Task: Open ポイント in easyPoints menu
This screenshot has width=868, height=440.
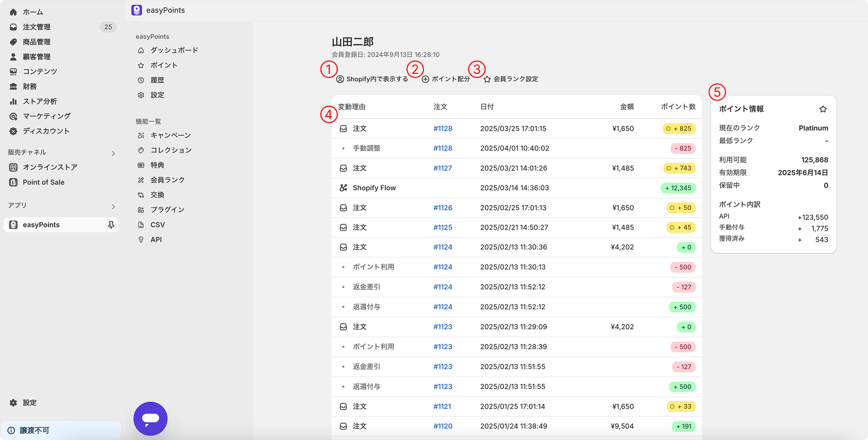Action: click(164, 65)
